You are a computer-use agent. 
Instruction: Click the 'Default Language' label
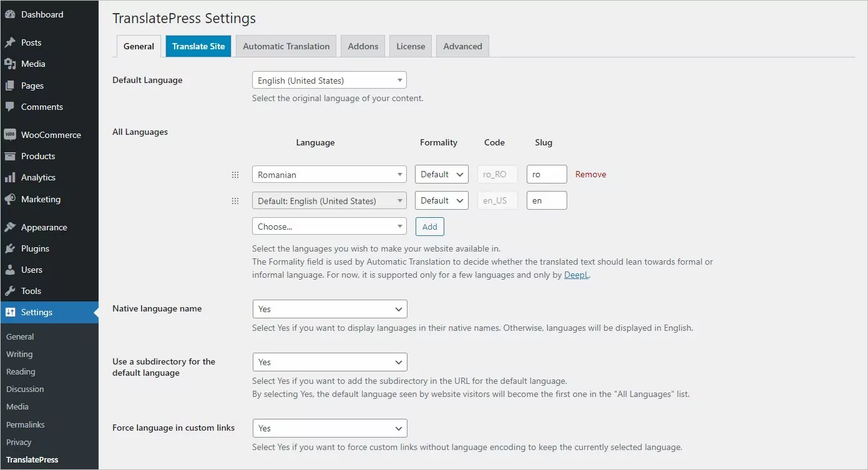click(x=147, y=80)
